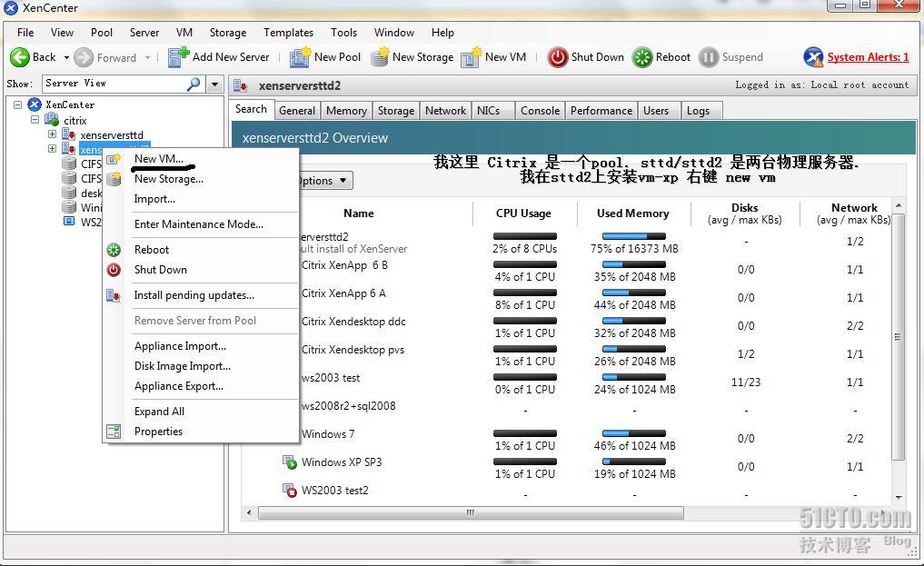Select Citrix XenApp 6 B row
This screenshot has height=566, width=924.
(x=344, y=265)
